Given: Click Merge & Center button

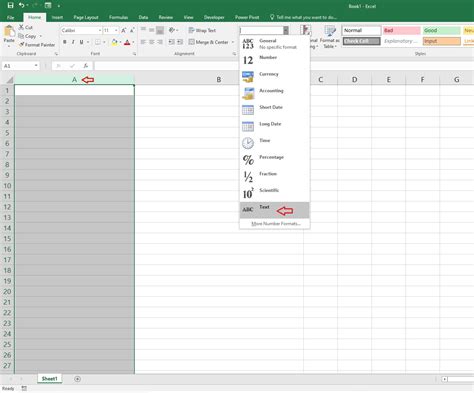Looking at the screenshot, I should tap(209, 42).
